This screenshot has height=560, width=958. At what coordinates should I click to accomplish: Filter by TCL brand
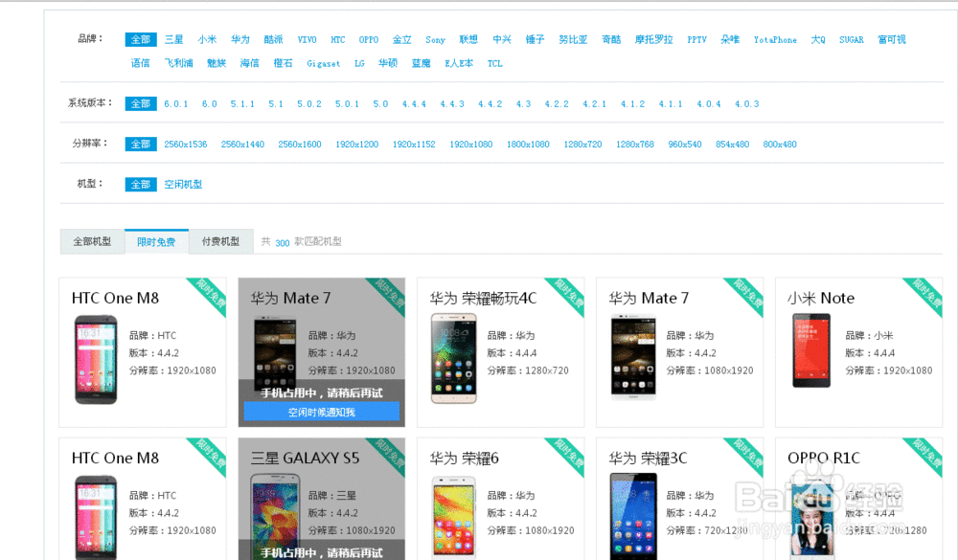(495, 63)
